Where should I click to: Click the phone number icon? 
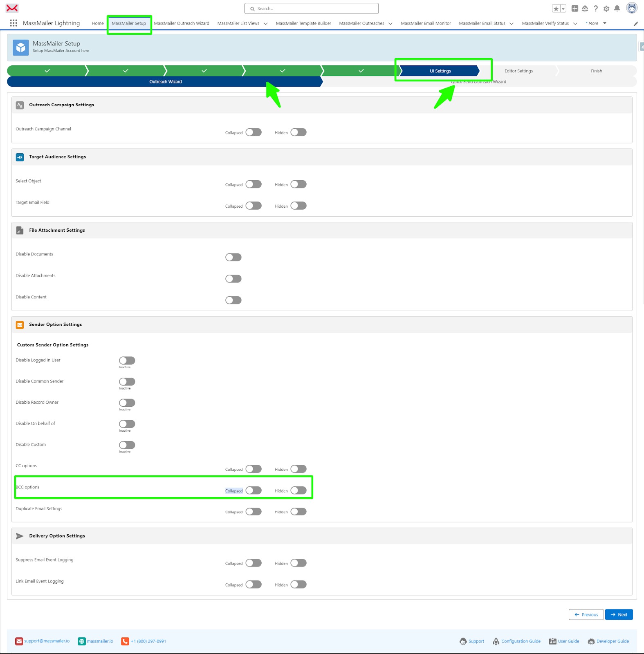125,641
